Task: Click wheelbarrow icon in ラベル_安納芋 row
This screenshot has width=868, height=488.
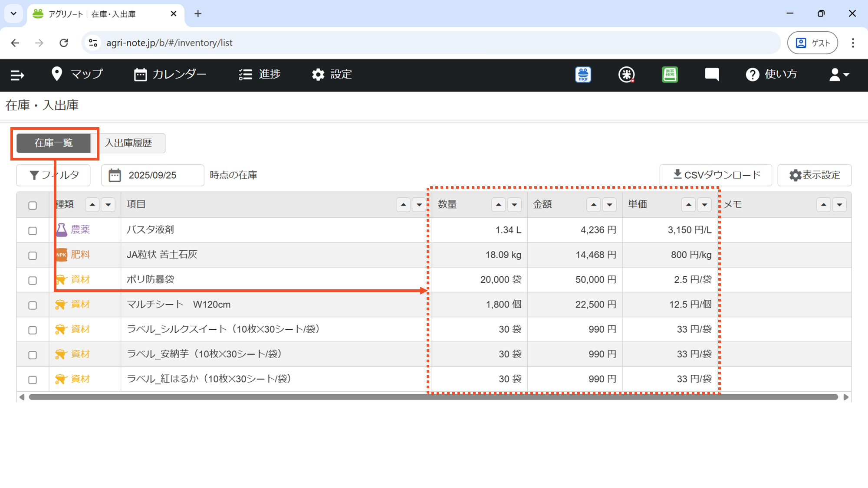Action: pos(61,354)
